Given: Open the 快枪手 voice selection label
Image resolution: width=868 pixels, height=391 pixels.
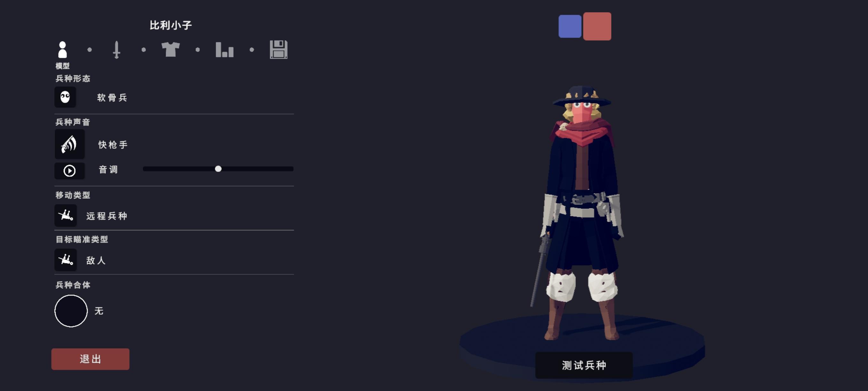Looking at the screenshot, I should [113, 145].
